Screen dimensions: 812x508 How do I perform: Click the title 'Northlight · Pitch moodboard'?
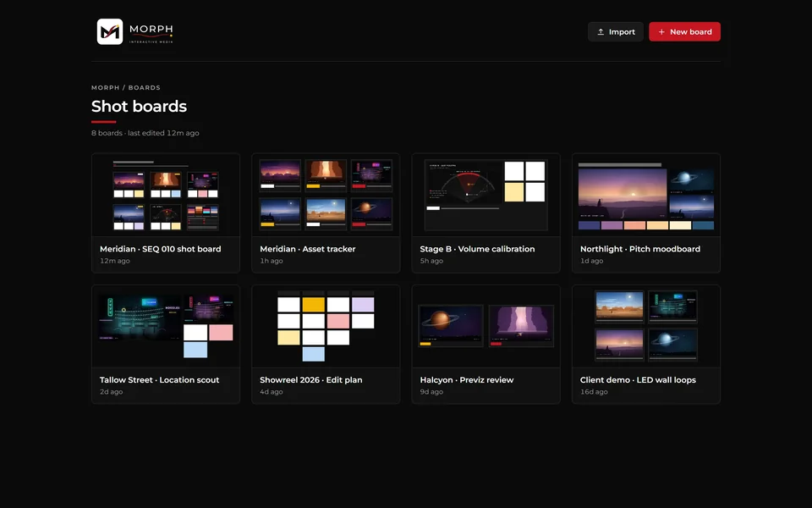[x=640, y=249]
